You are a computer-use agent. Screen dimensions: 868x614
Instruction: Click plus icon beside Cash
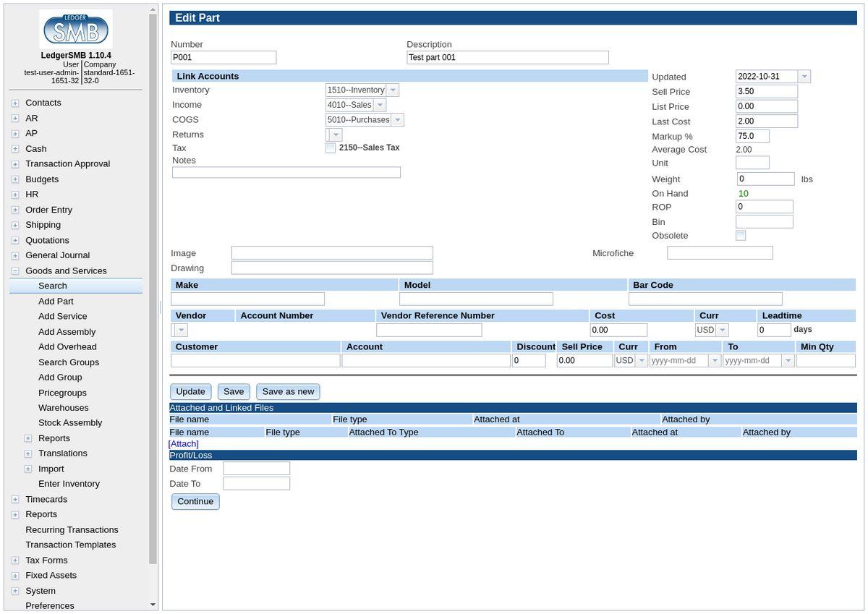(15, 149)
